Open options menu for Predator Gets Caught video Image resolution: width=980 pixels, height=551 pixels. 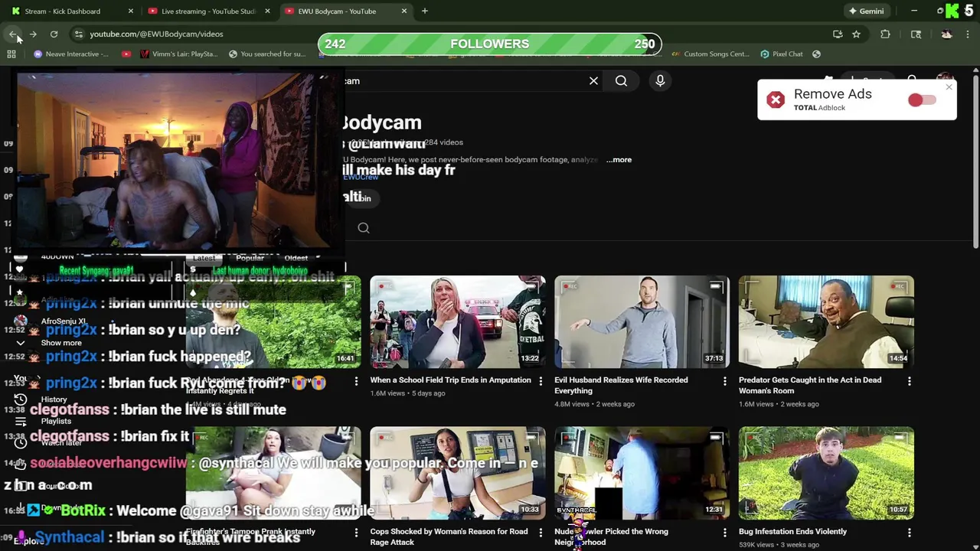point(909,380)
